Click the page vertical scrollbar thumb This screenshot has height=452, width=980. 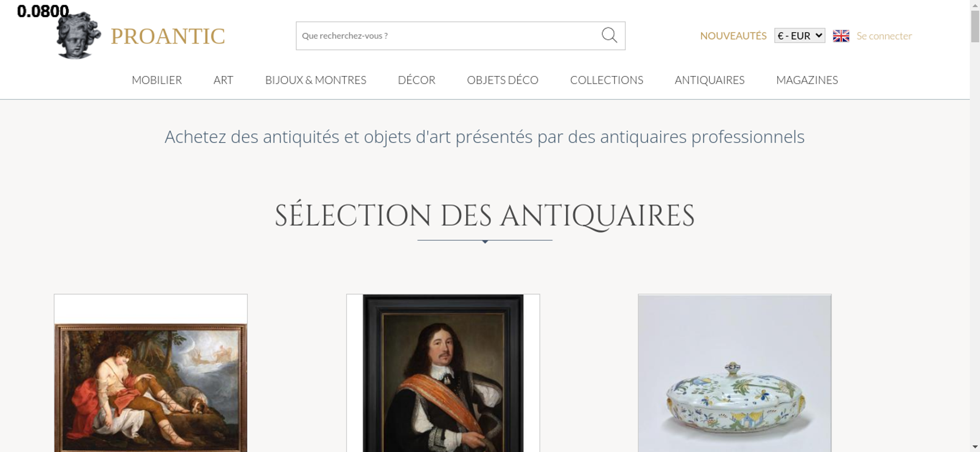point(975,26)
